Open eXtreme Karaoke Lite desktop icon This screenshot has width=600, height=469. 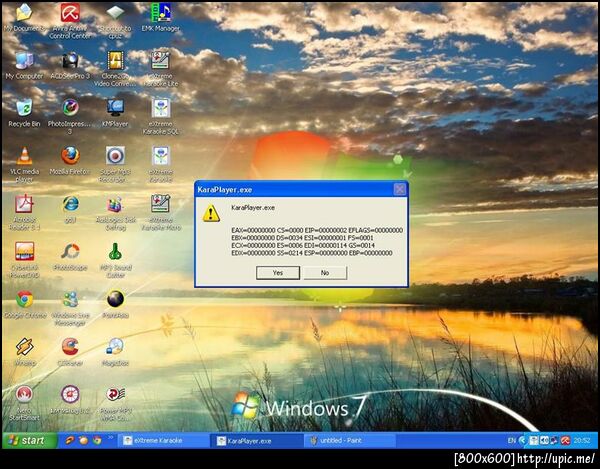pyautogui.click(x=161, y=69)
